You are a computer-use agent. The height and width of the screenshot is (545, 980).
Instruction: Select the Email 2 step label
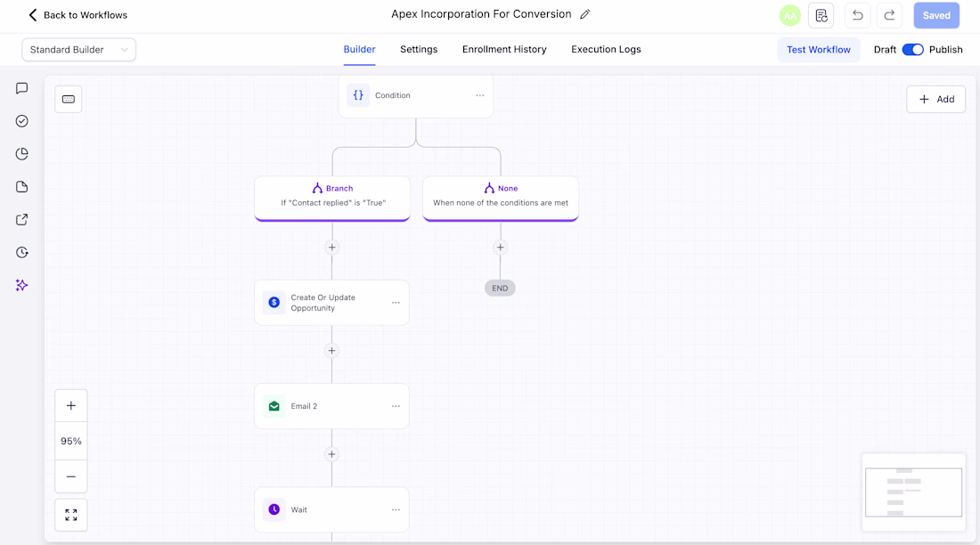304,406
